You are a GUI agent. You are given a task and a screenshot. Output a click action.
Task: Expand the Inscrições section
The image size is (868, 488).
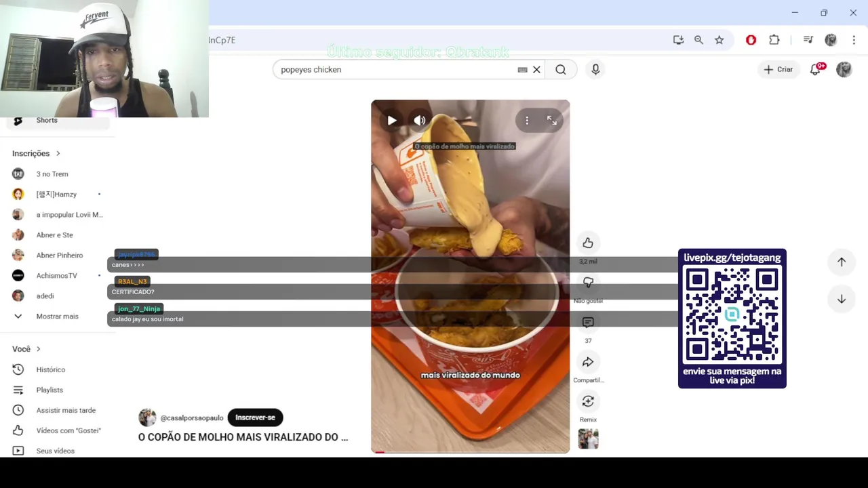click(x=37, y=153)
